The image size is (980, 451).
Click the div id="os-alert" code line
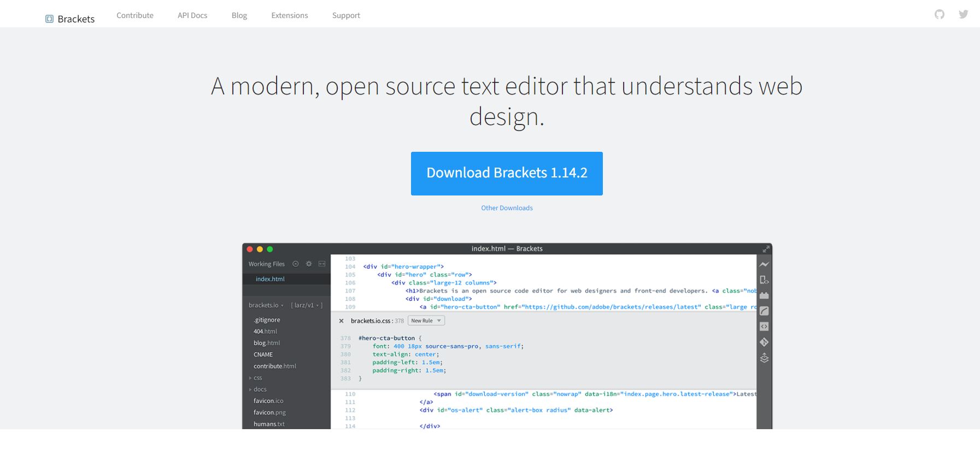coord(516,410)
